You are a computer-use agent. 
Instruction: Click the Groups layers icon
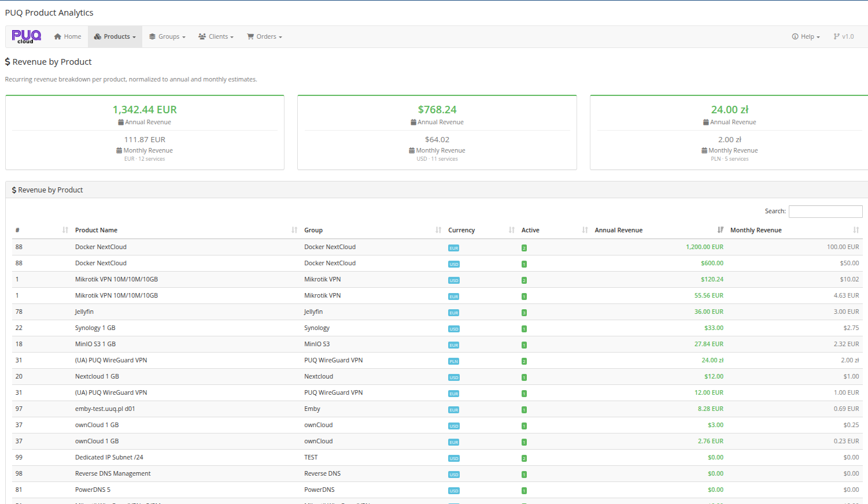(x=152, y=36)
